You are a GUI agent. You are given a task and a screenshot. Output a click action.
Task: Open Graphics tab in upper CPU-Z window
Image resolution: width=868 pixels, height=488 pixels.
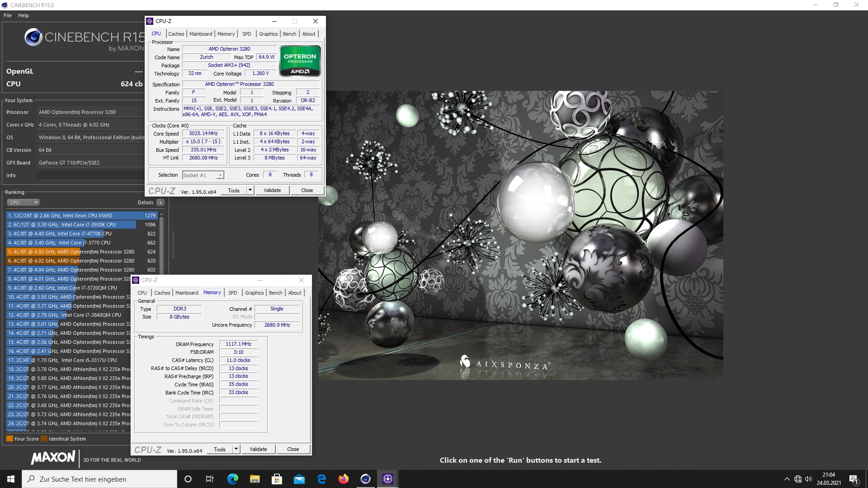point(268,34)
